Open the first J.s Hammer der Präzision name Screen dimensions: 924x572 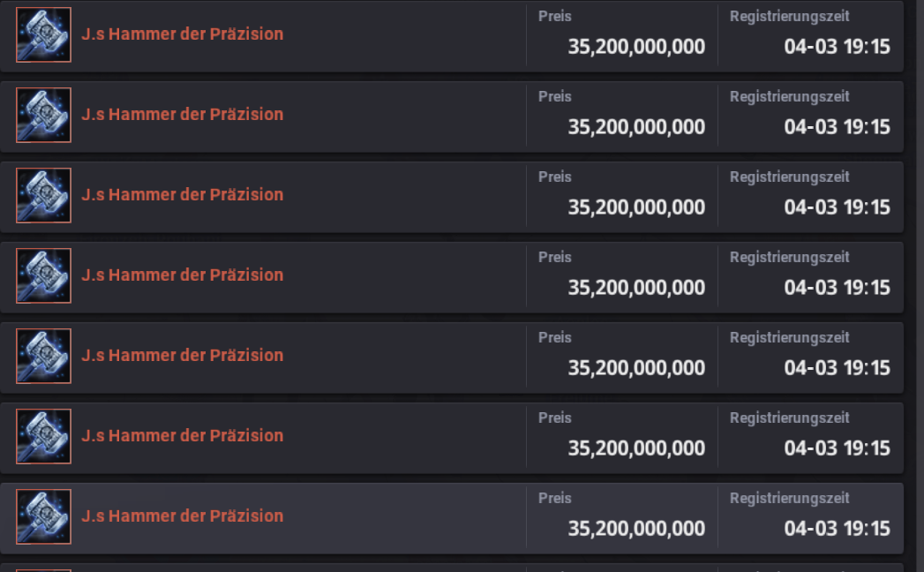point(182,34)
